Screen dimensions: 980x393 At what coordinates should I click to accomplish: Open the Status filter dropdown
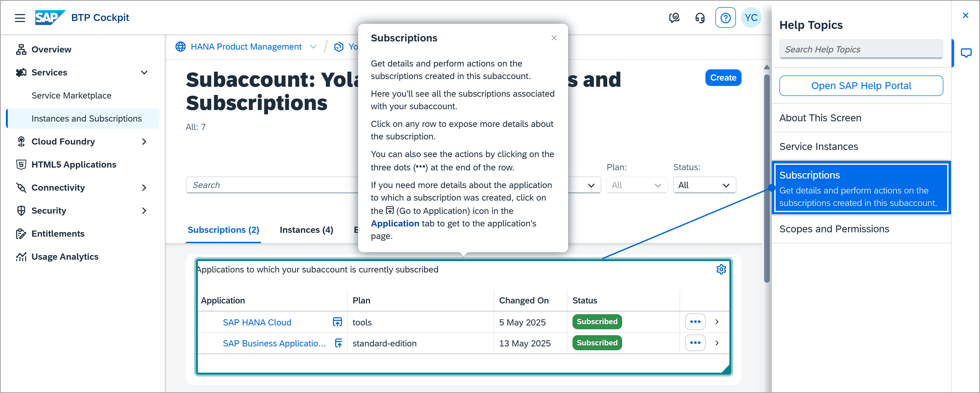coord(704,185)
